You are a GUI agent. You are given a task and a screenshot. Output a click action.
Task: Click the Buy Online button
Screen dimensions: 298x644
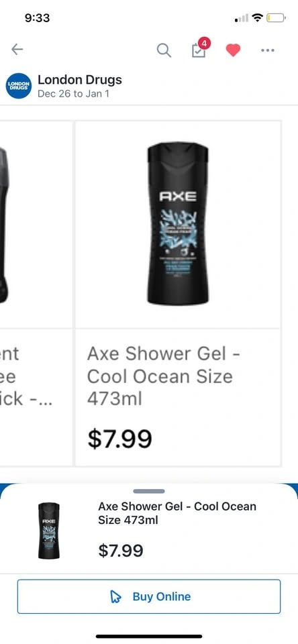pyautogui.click(x=149, y=596)
